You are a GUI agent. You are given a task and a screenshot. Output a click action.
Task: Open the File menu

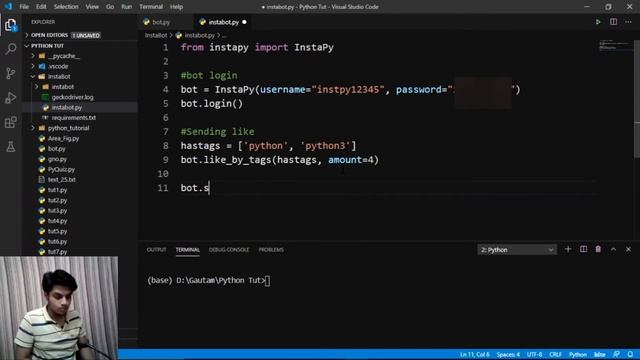pos(24,7)
